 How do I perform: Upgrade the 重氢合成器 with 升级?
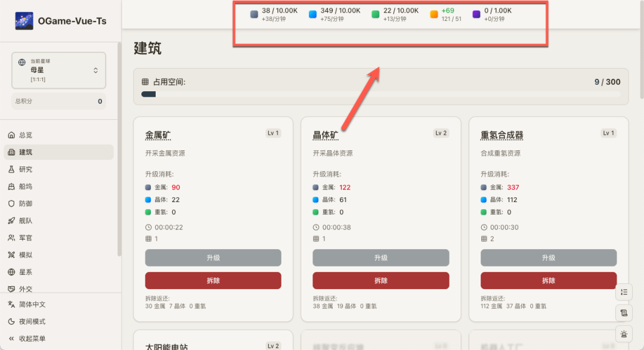pyautogui.click(x=549, y=258)
